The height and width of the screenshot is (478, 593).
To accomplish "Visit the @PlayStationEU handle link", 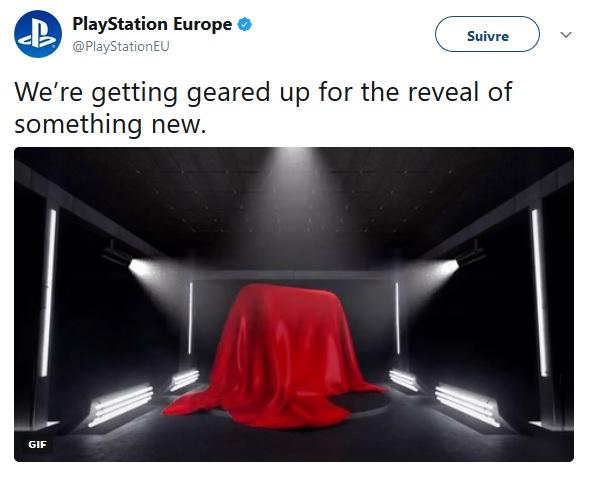I will (x=121, y=47).
